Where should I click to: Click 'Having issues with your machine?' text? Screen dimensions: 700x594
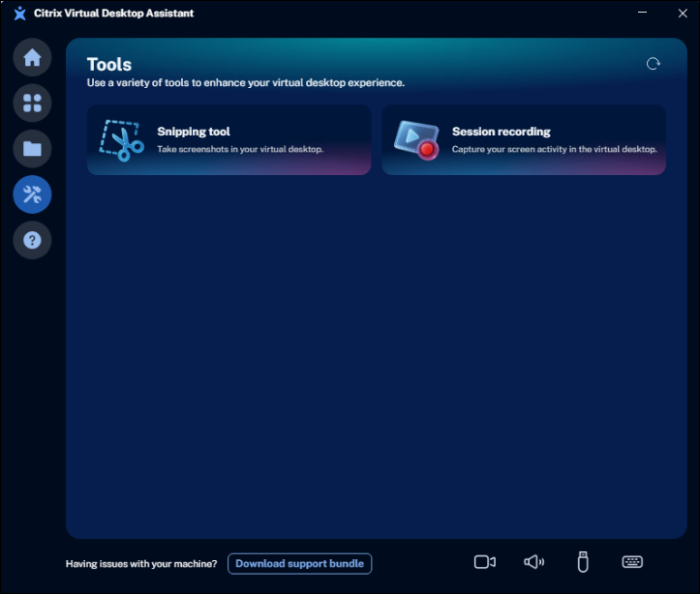click(x=141, y=564)
